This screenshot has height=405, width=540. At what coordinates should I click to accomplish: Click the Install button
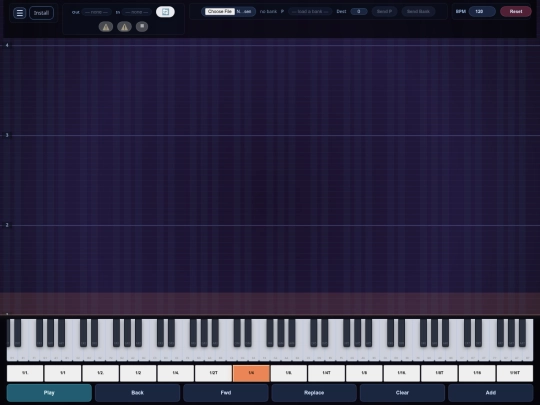(41, 13)
